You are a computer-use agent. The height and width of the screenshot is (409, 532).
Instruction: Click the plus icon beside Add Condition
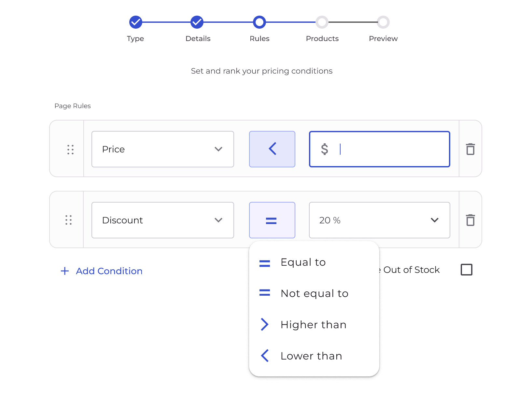pos(65,271)
